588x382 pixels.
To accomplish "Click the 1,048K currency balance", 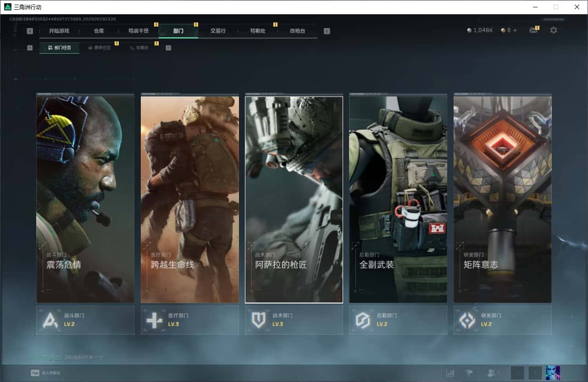I will (x=480, y=30).
